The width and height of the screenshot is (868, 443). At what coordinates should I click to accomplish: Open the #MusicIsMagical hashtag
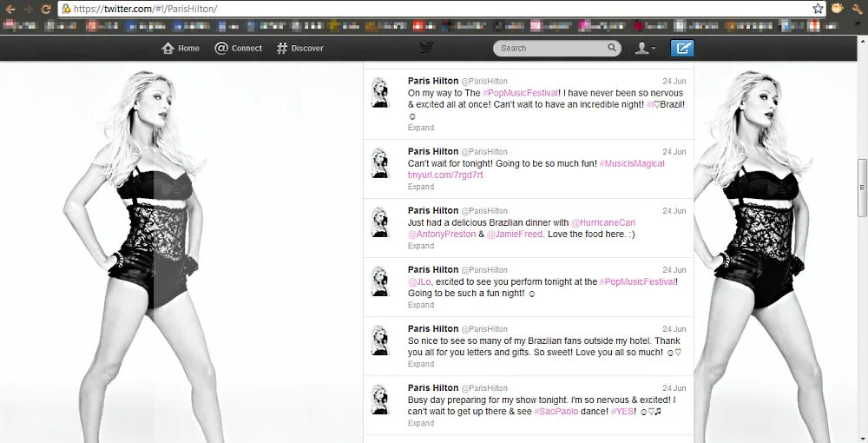(632, 163)
